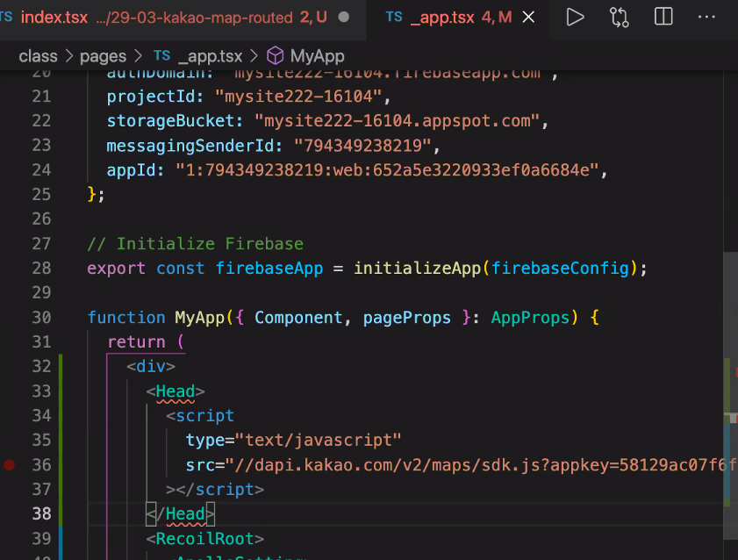Click the messagingSenderId key on line 23
This screenshot has width=738, height=560.
pos(190,146)
